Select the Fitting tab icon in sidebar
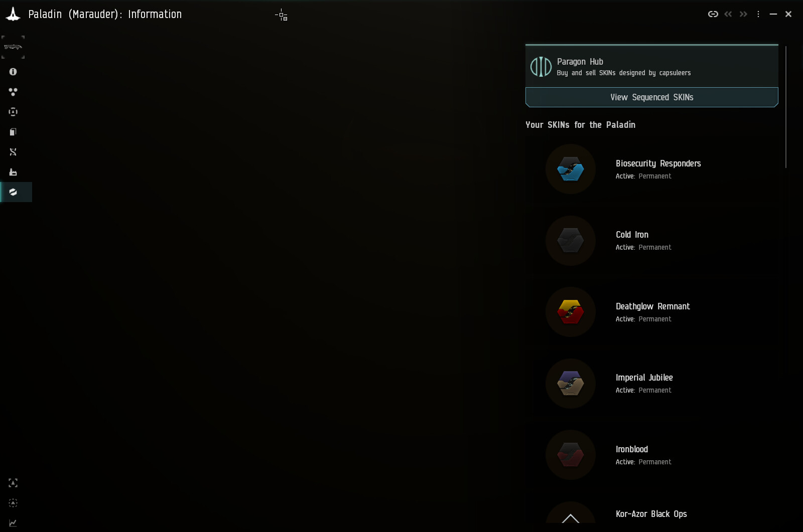This screenshot has width=803, height=532. point(13,112)
